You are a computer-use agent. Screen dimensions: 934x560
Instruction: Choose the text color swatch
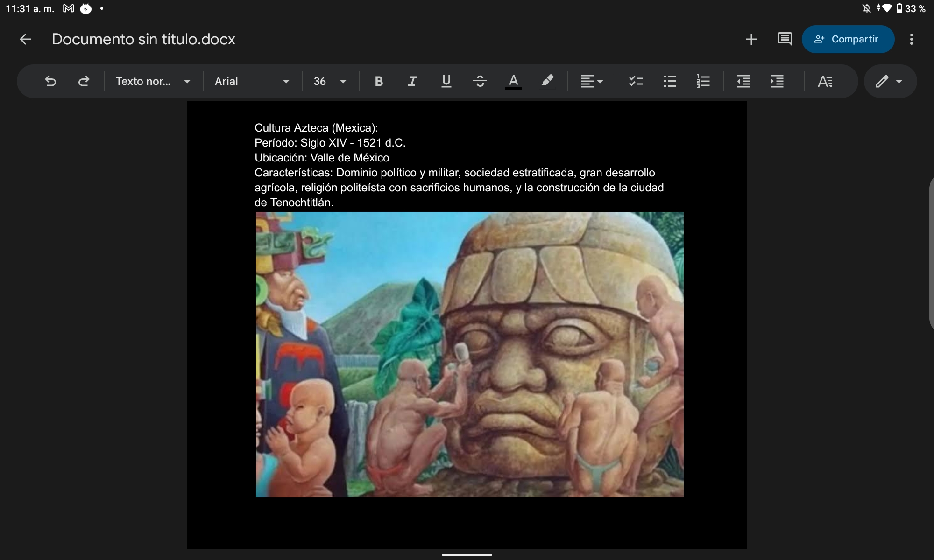pyautogui.click(x=513, y=81)
